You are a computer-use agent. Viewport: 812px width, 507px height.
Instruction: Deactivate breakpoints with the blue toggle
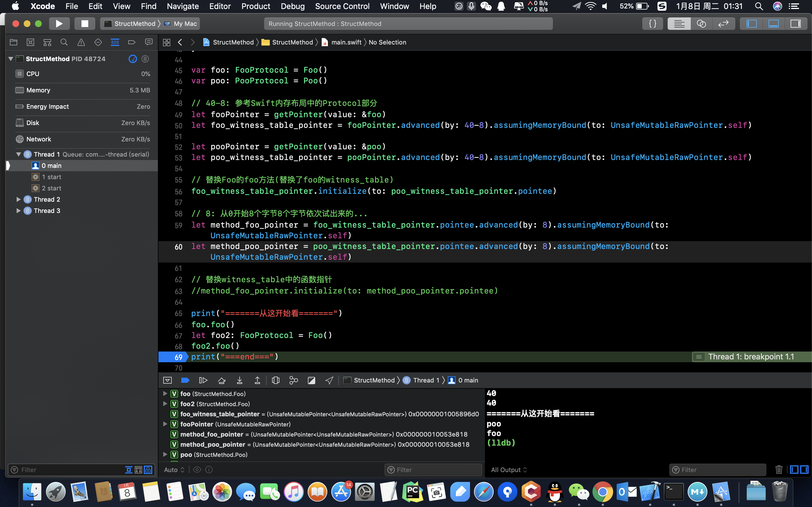click(185, 380)
